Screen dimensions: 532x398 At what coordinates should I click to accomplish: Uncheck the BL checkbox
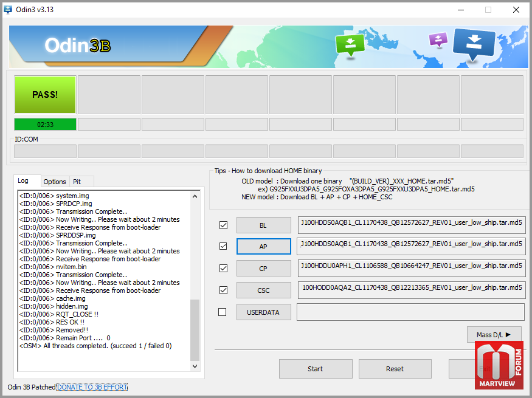[x=223, y=225]
